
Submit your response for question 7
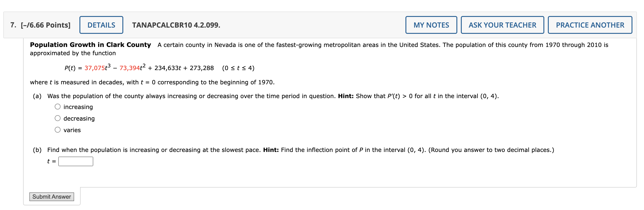tap(51, 197)
